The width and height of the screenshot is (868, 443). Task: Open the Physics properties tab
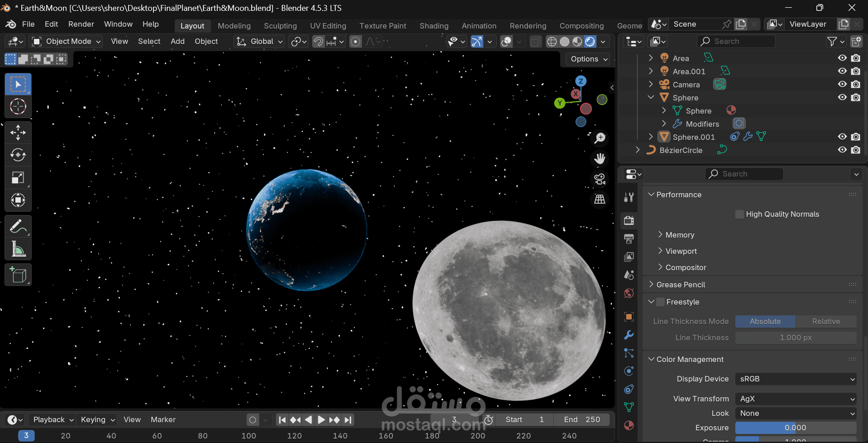(x=629, y=371)
